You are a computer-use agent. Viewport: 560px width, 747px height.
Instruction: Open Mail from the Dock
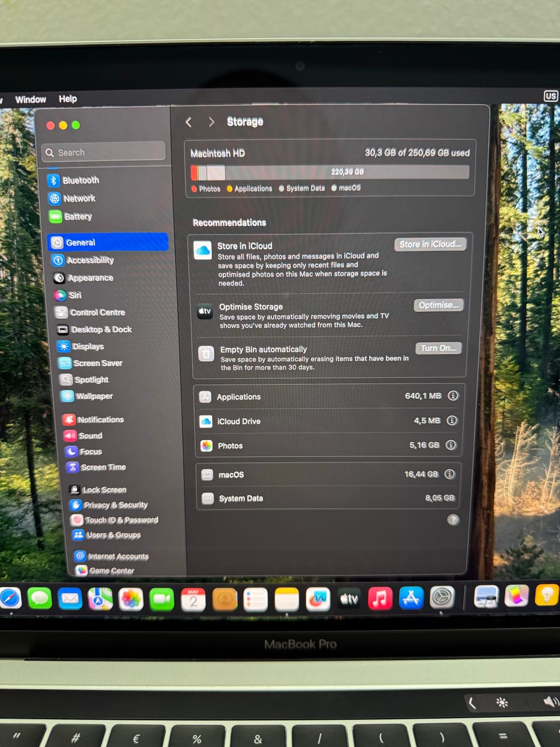click(x=70, y=599)
